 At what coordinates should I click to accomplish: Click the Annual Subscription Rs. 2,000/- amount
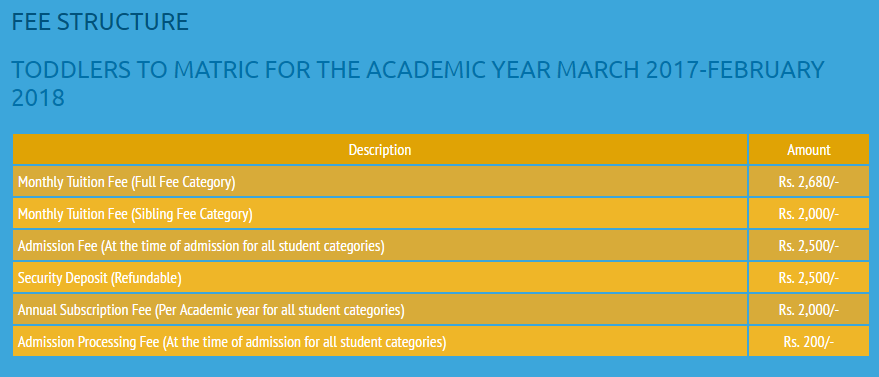(809, 309)
